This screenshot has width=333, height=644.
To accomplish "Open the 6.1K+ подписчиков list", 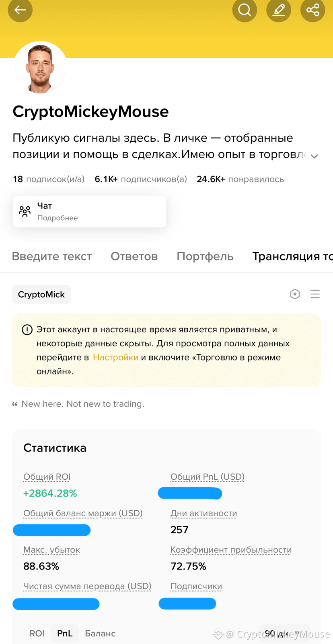I will pyautogui.click(x=141, y=179).
